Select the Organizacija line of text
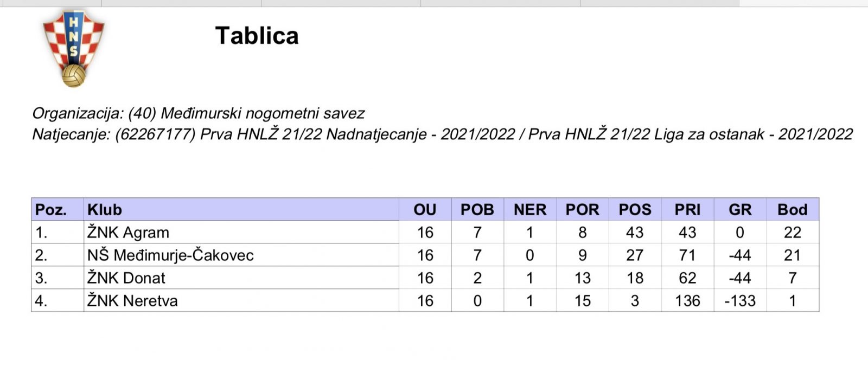The image size is (868, 386). [198, 113]
